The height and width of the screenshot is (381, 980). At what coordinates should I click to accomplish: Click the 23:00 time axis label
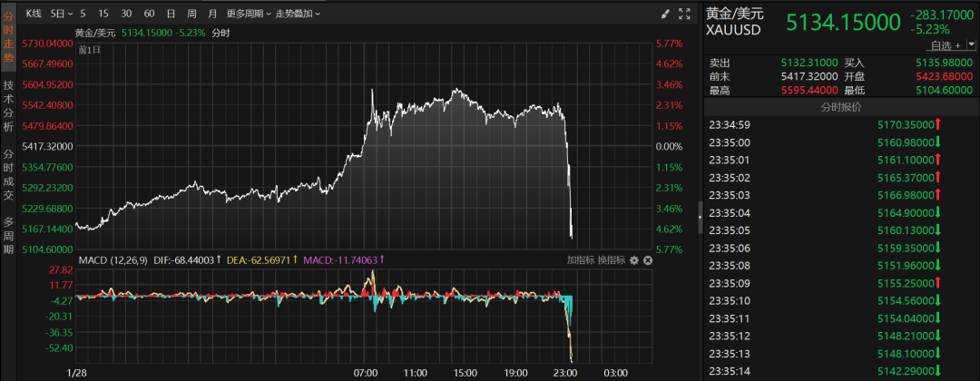tap(565, 373)
